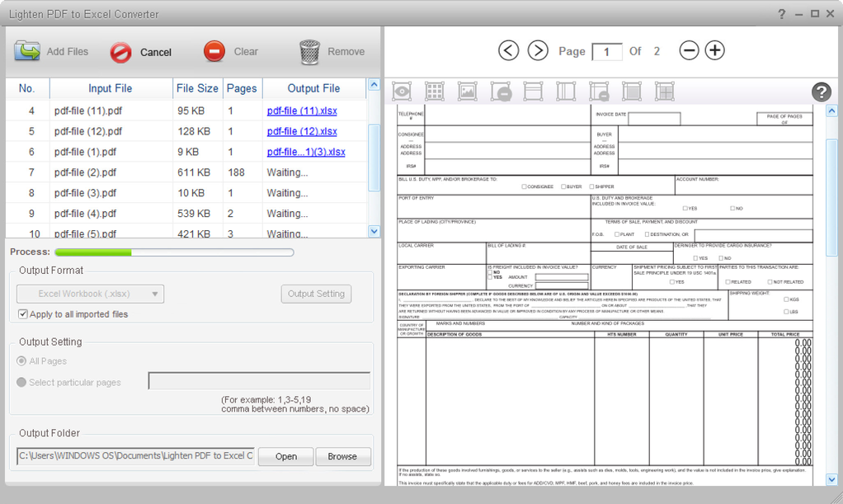Click the Remove trash can icon
Image resolution: width=843 pixels, height=504 pixels.
[309, 52]
